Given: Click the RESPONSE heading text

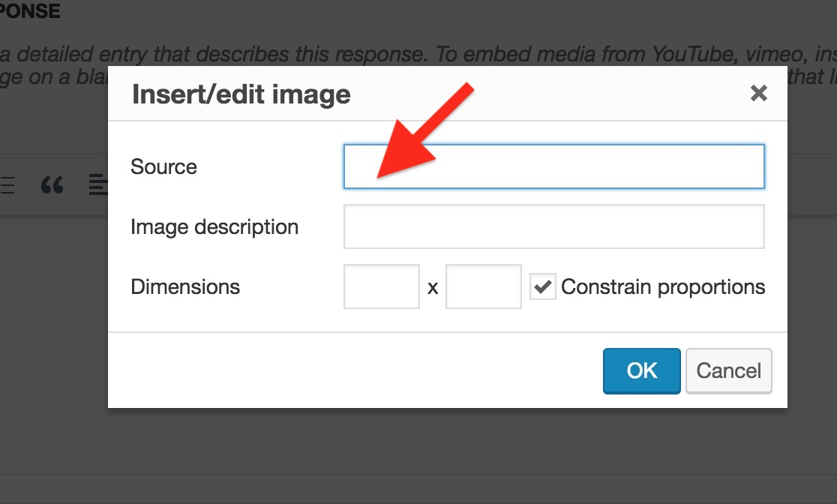Looking at the screenshot, I should [30, 10].
